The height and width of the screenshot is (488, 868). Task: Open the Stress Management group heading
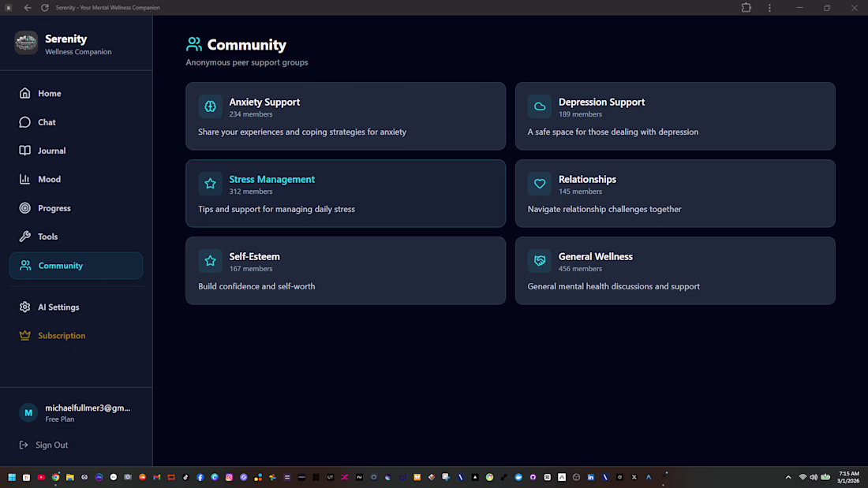tap(271, 179)
